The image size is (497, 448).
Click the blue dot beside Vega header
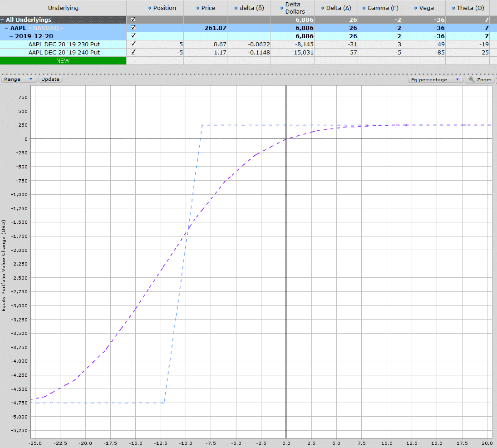416,8
